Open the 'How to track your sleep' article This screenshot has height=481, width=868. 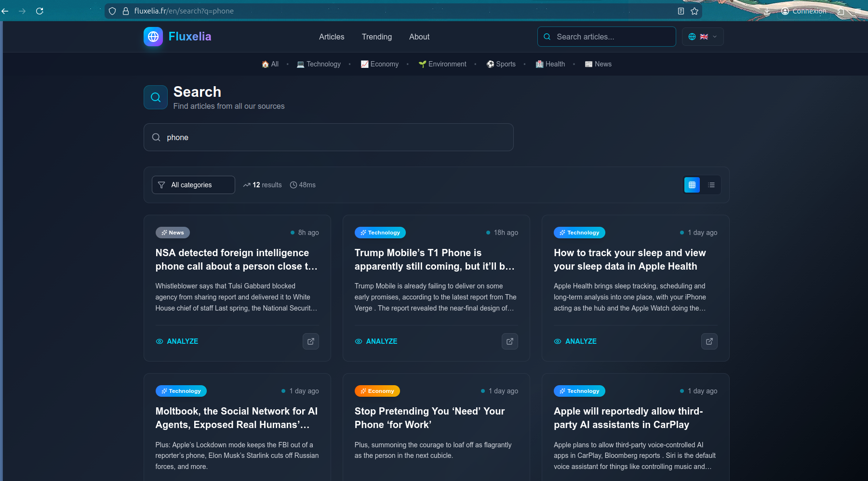630,260
